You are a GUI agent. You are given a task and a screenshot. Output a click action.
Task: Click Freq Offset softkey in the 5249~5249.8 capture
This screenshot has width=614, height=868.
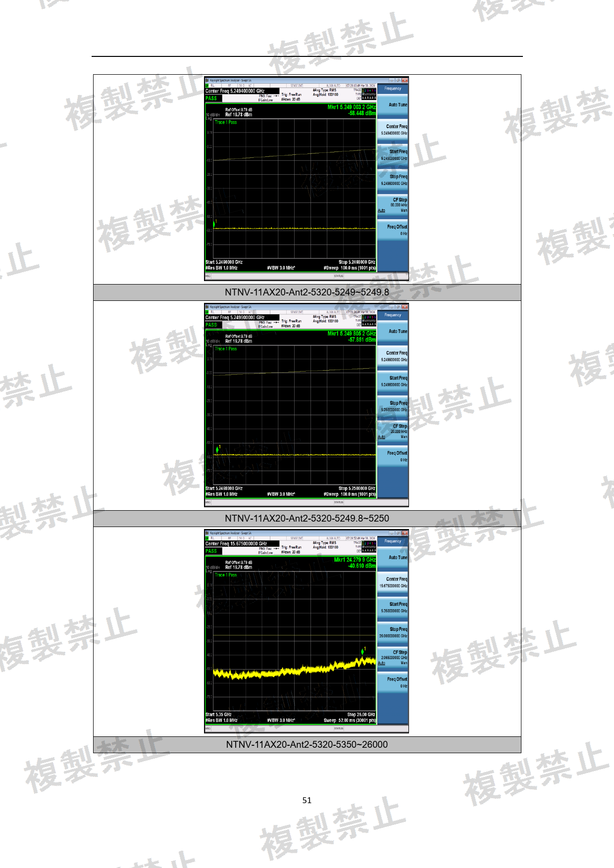click(393, 230)
